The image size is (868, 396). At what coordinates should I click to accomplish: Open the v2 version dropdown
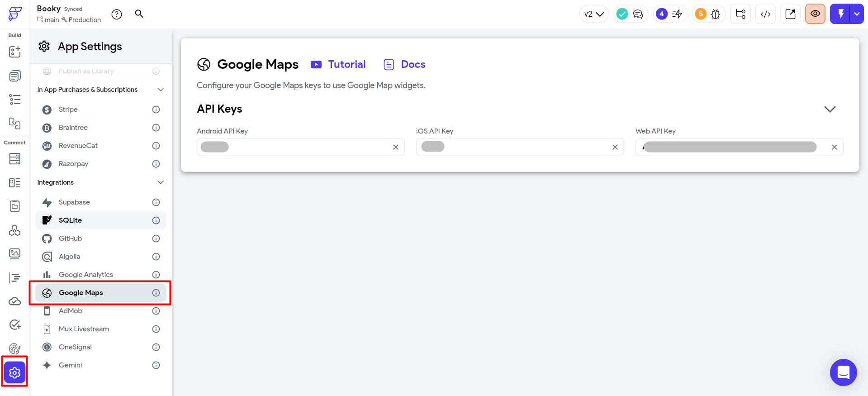[594, 14]
